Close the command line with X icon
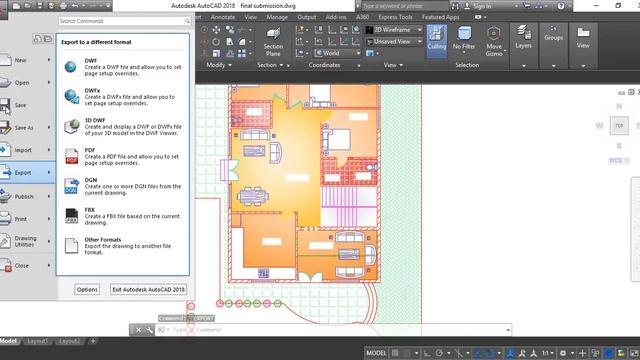The width and height of the screenshot is (640, 360). 138,330
